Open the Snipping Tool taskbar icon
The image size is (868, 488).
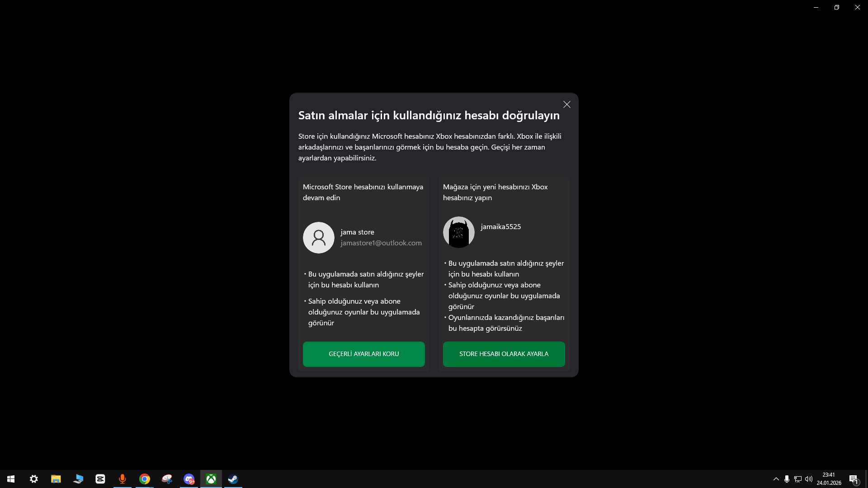click(167, 479)
